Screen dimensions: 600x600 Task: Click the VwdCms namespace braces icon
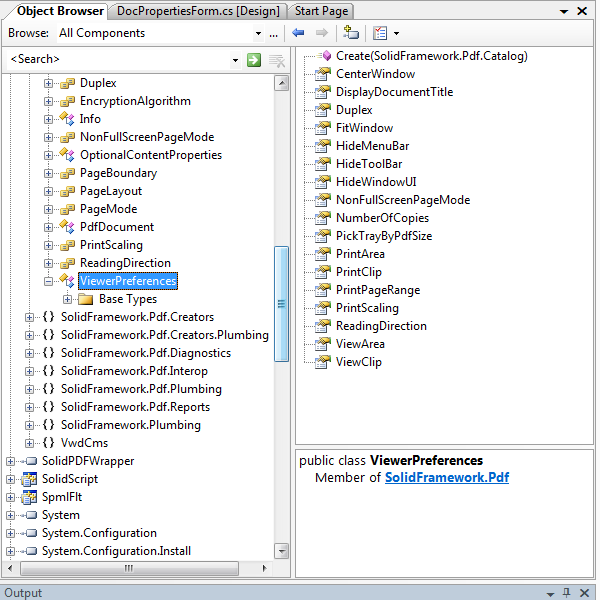click(49, 443)
